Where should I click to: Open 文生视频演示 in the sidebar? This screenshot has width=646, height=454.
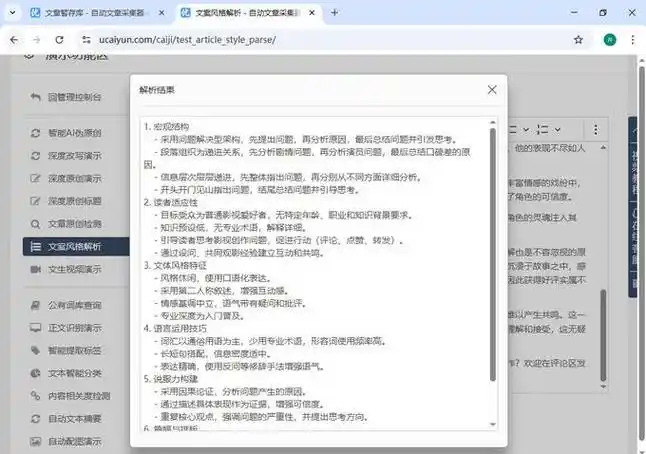point(66,269)
